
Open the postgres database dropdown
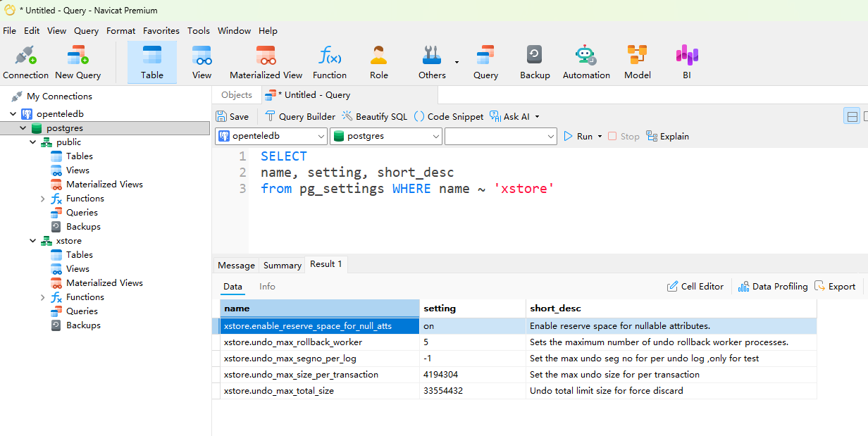pos(435,137)
